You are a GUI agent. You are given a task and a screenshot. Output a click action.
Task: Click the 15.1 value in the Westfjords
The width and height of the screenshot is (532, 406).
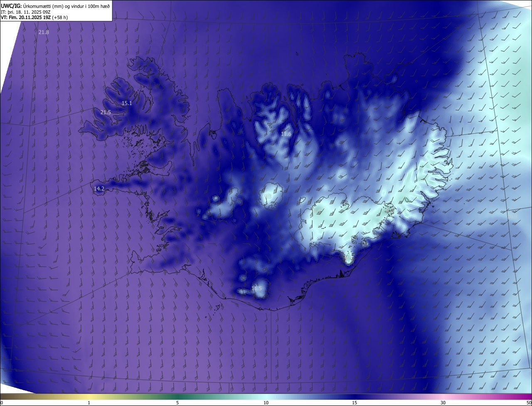[x=127, y=103]
